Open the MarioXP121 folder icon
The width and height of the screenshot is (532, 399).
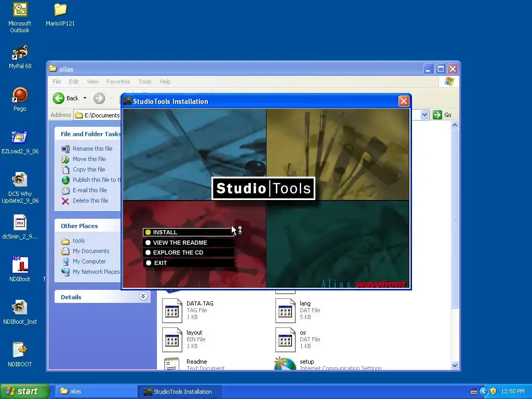coord(60,15)
